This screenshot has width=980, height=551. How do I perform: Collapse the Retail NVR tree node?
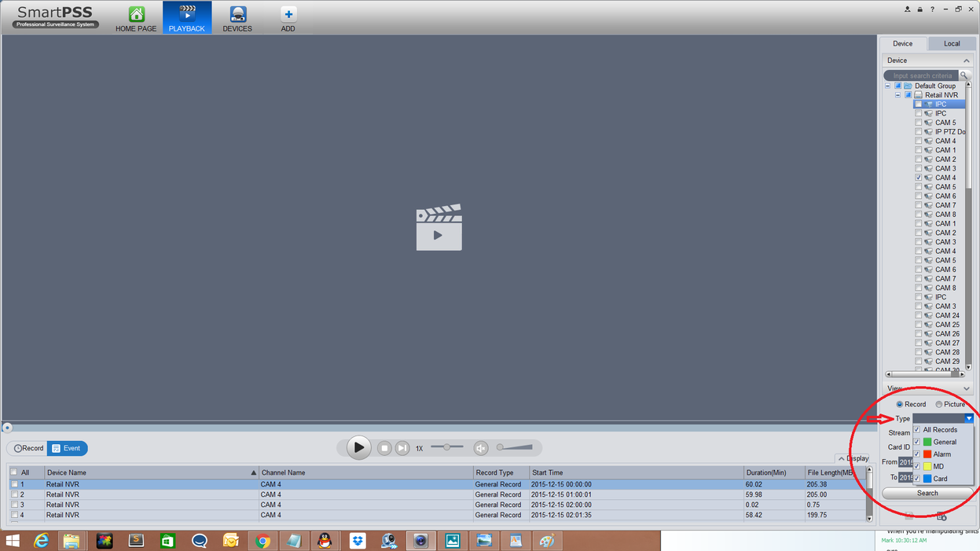[897, 94]
